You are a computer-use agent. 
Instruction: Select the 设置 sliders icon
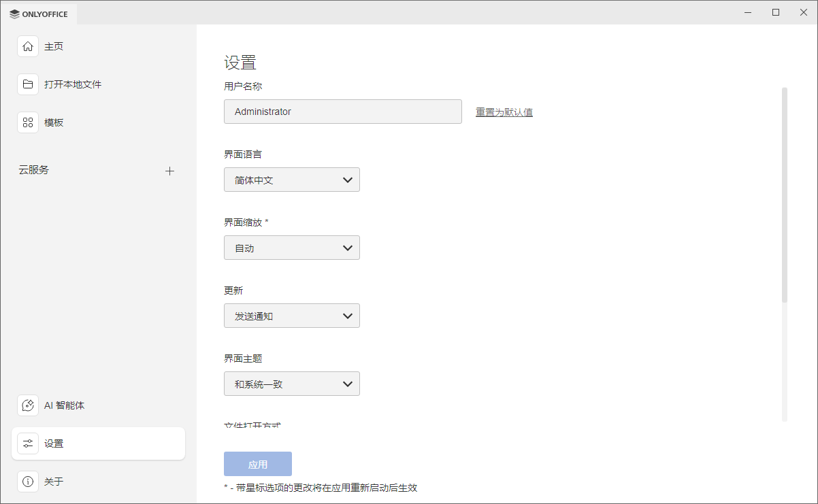click(27, 443)
